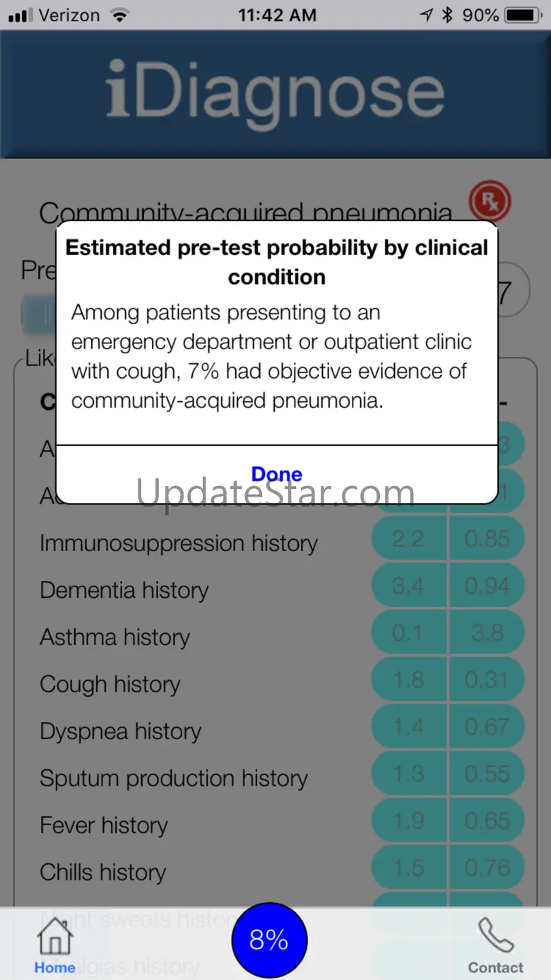The image size is (551, 980).
Task: Toggle Sputum production history ratio 1.3
Action: [409, 774]
